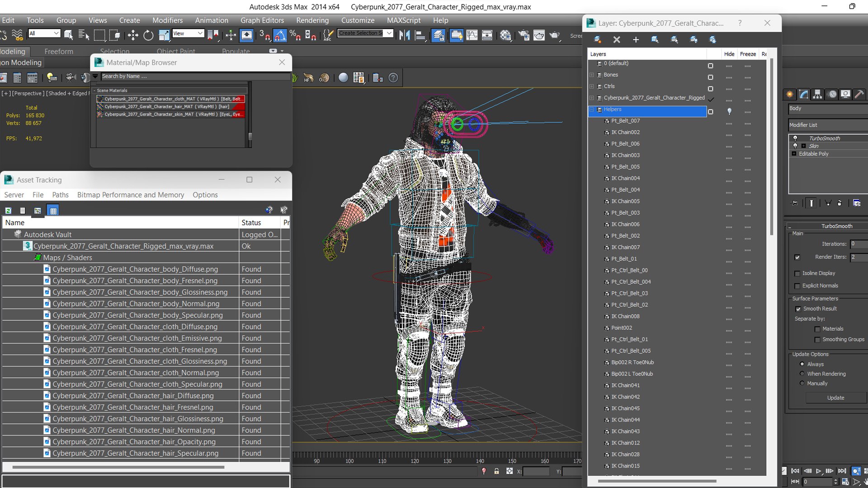Select Manually update option
The image size is (868, 488).
(x=802, y=383)
